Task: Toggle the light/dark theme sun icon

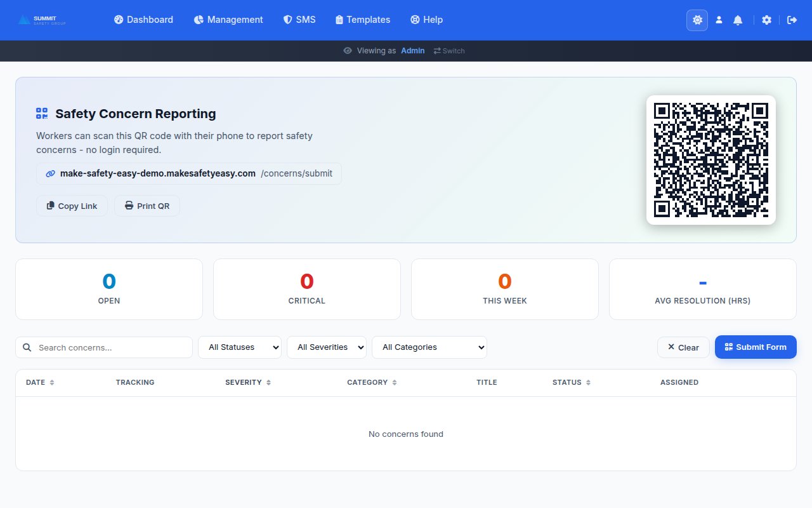Action: pyautogui.click(x=697, y=20)
